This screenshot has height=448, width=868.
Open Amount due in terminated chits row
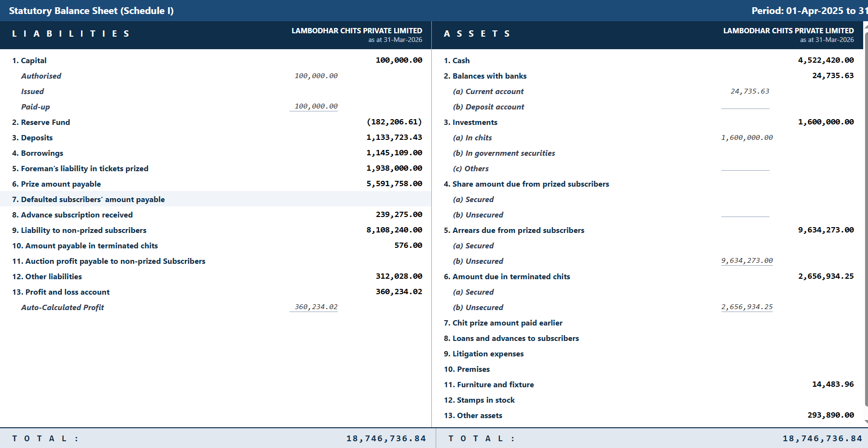tap(648, 276)
